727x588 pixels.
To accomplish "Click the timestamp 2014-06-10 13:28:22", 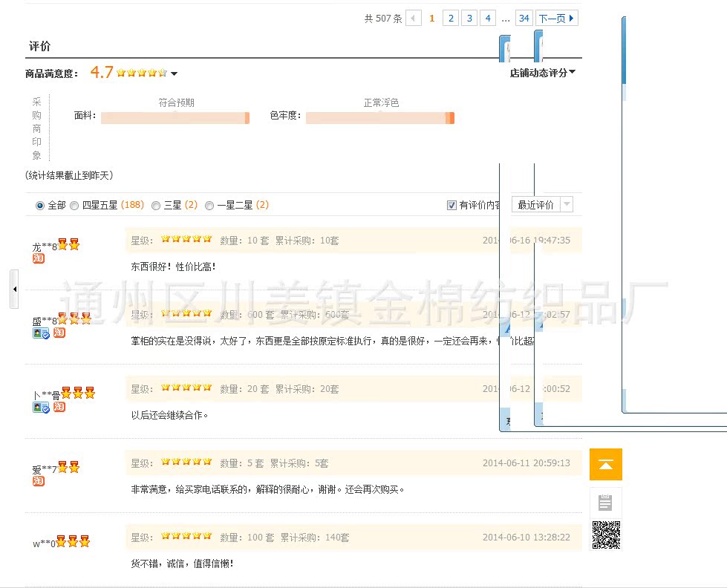I will tap(526, 537).
